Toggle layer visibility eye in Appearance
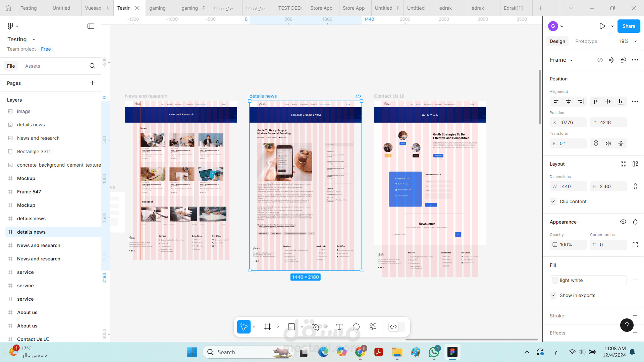 [623, 222]
